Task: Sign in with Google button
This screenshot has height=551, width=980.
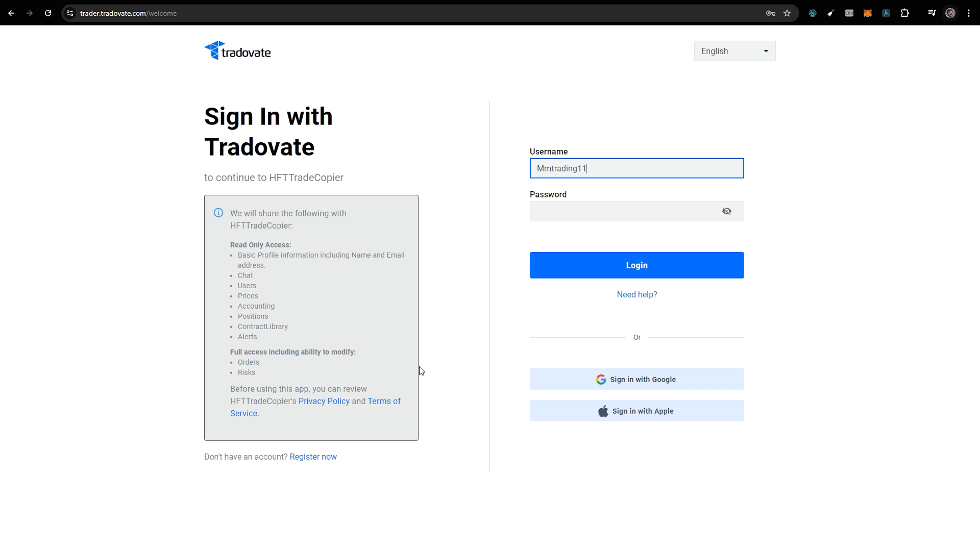Action: click(x=636, y=380)
